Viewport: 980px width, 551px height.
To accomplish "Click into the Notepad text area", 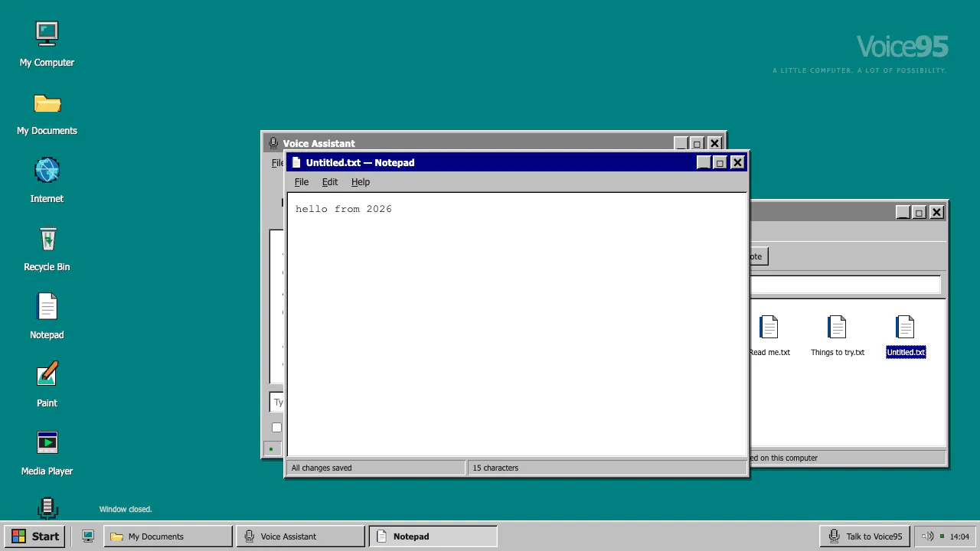I will [517, 325].
